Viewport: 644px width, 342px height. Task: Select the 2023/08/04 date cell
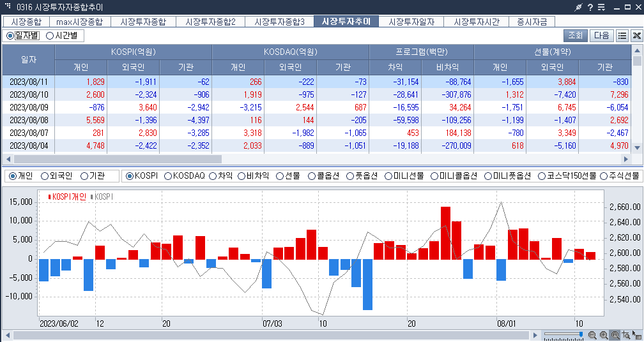[29, 145]
